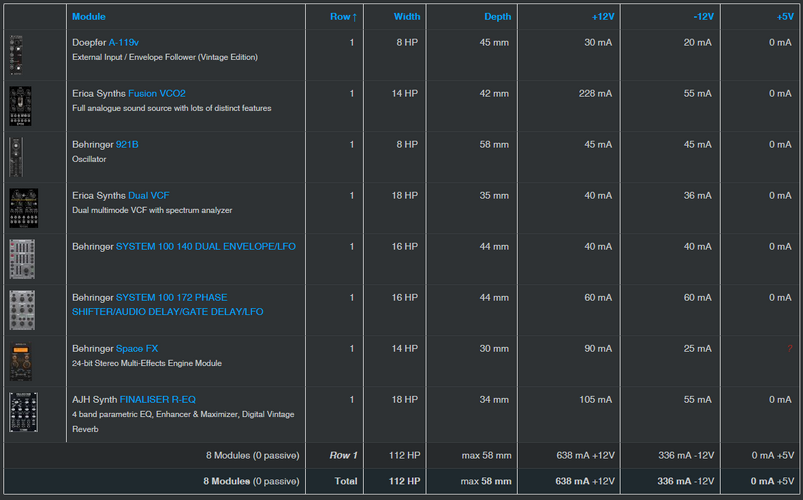Viewport: 803px width, 500px height.
Task: Open the Fusion VCO2 module link
Action: tap(157, 93)
